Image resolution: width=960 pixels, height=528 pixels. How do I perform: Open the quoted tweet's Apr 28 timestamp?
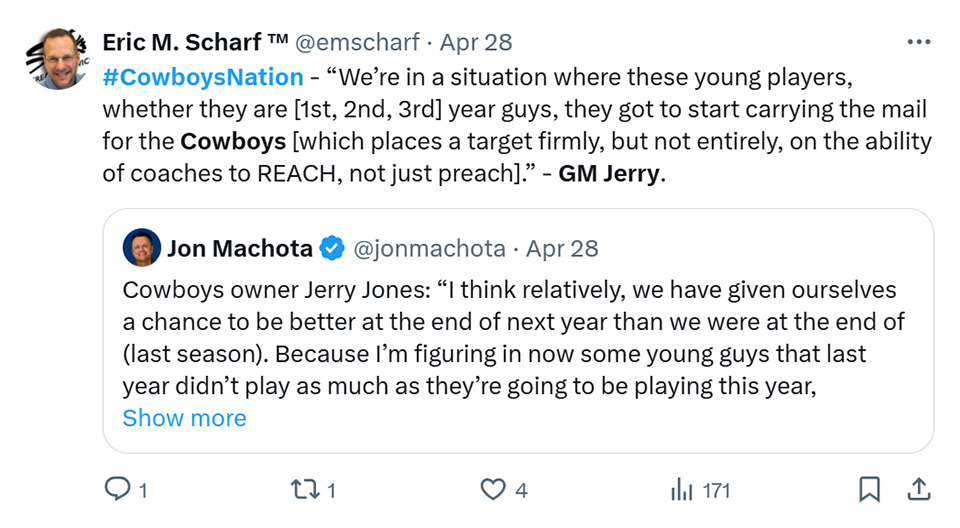562,248
